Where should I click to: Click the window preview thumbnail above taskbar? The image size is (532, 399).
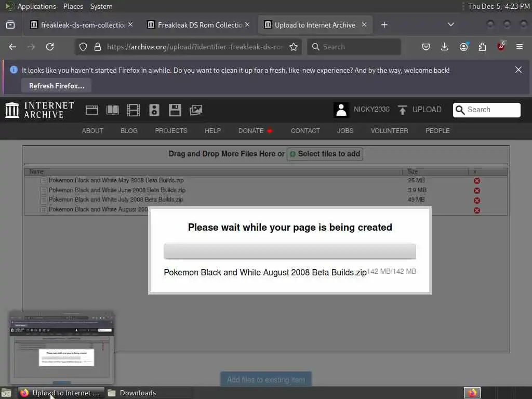(61, 347)
